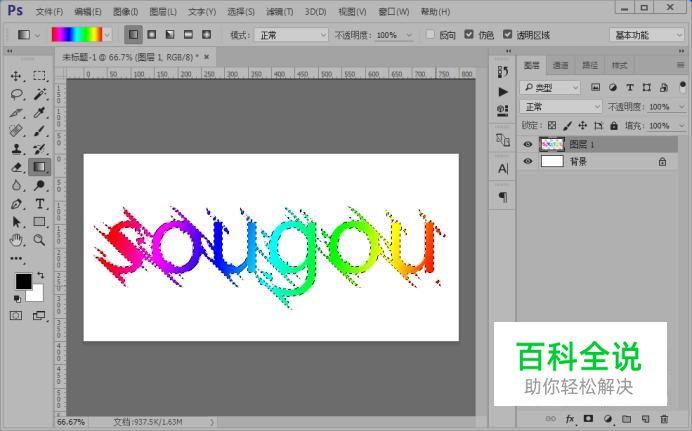This screenshot has width=692, height=431.
Task: Select the Eraser tool
Action: coord(16,167)
